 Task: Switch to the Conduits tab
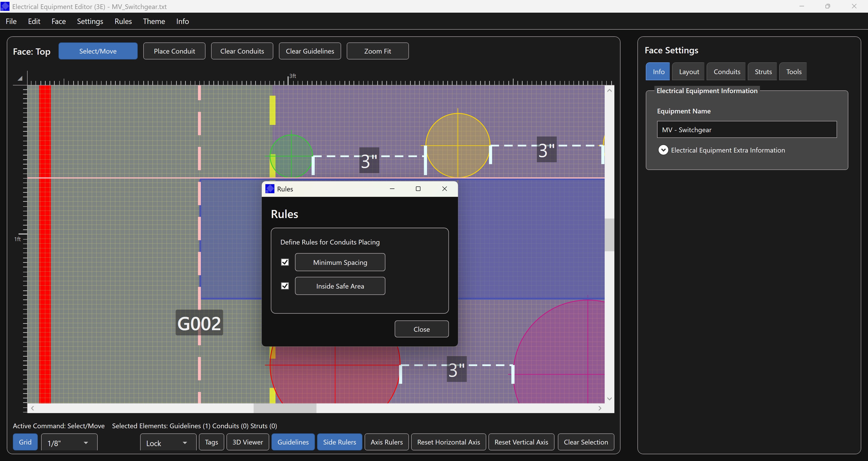click(x=727, y=71)
